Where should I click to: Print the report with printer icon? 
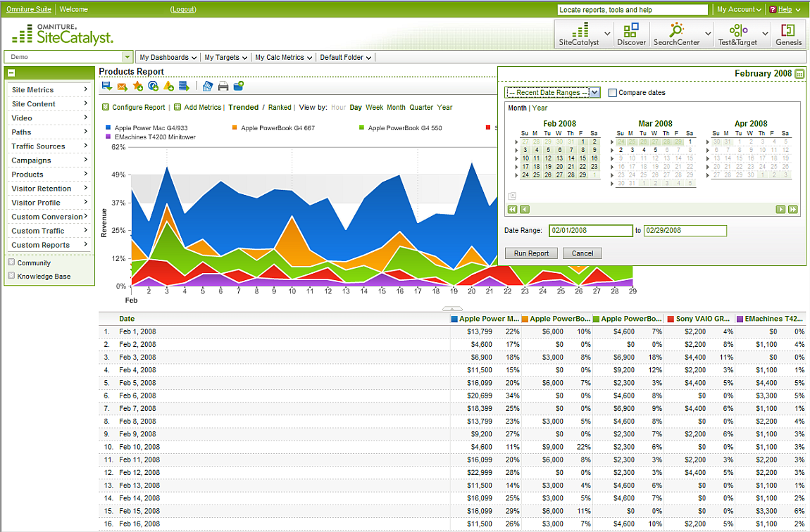[223, 86]
